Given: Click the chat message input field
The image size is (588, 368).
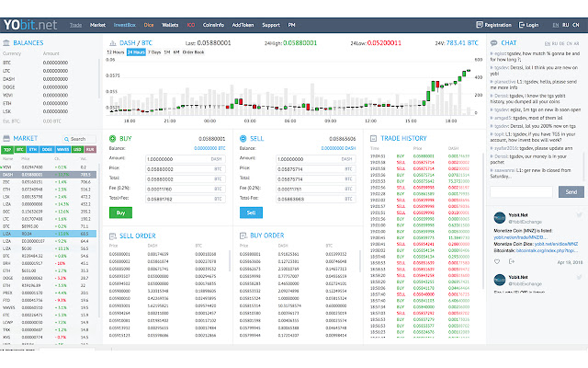Looking at the screenshot, I should 521,192.
